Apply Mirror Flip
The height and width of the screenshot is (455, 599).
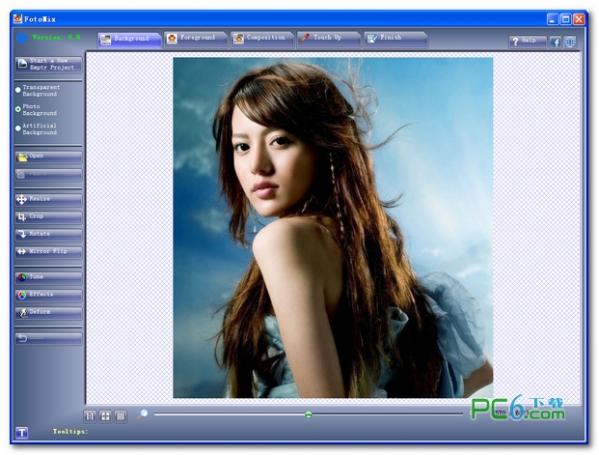pyautogui.click(x=49, y=252)
